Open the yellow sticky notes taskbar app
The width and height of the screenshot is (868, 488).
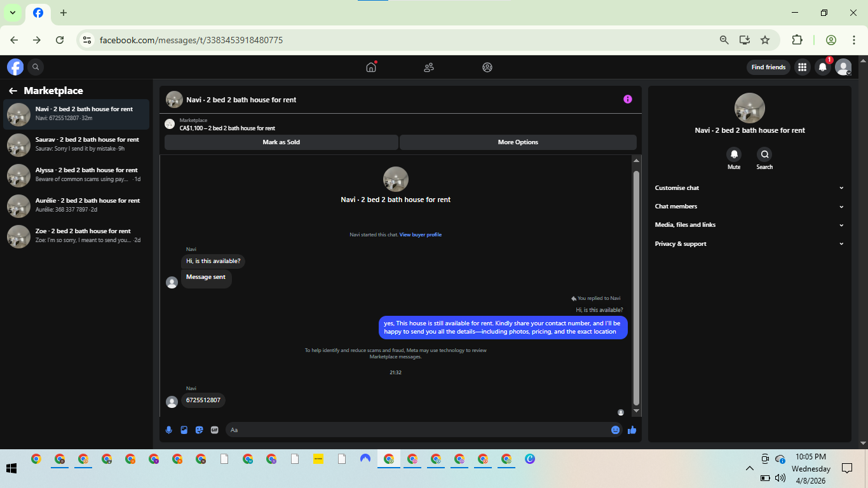click(318, 459)
